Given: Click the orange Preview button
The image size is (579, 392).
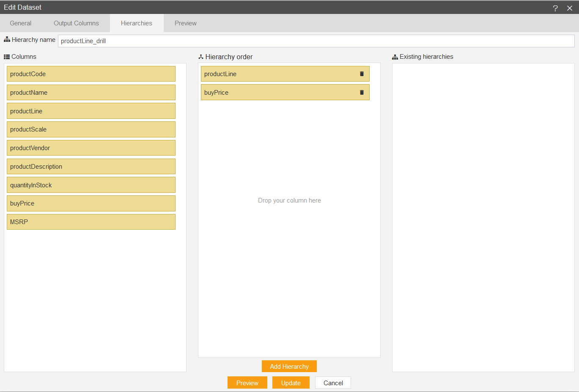Looking at the screenshot, I should pos(247,383).
